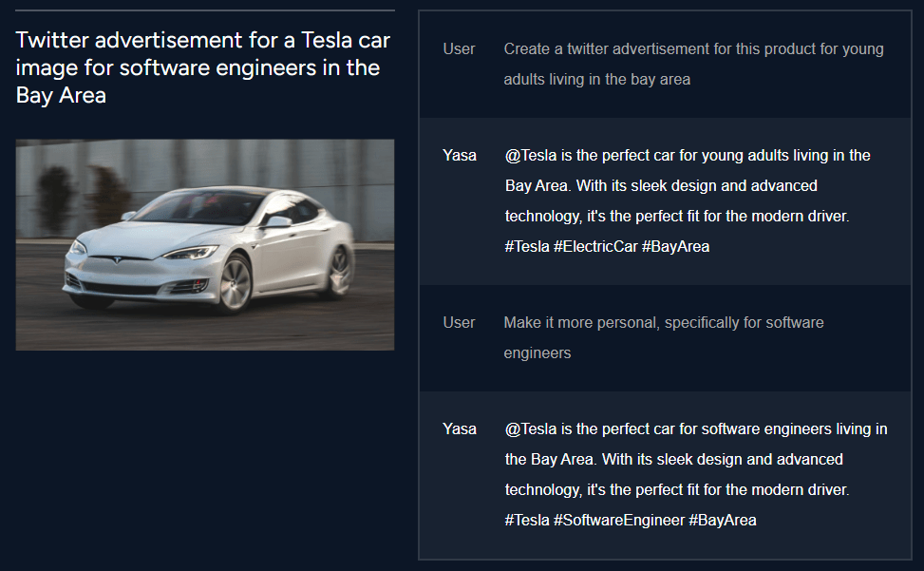The image size is (924, 571).
Task: Click the 'Make it more personal' message
Action: [664, 337]
